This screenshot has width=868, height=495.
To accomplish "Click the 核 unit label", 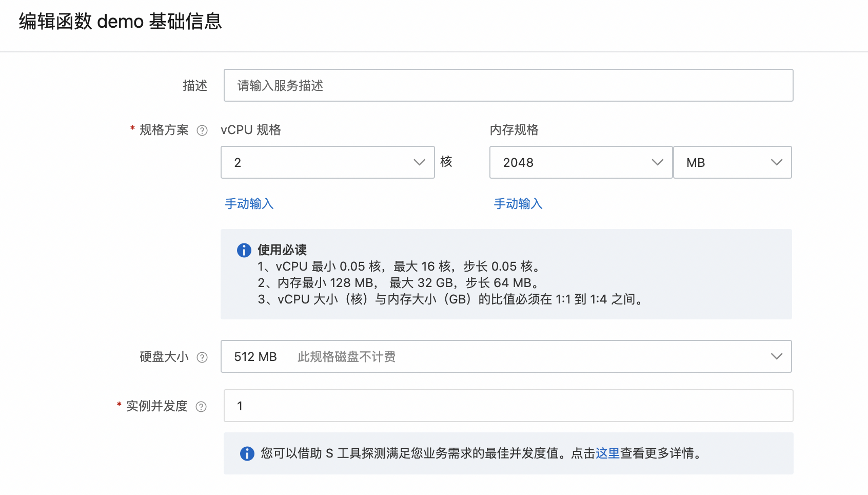I will pyautogui.click(x=446, y=162).
